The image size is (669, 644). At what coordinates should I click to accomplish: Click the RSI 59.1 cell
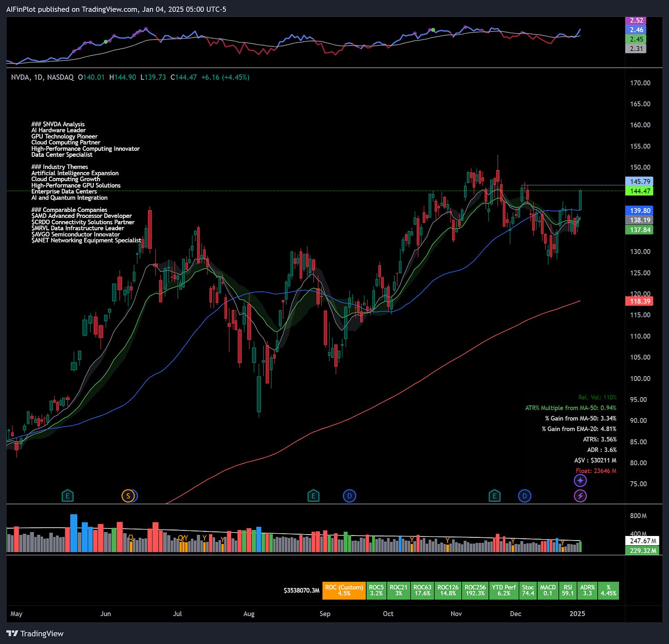[568, 591]
